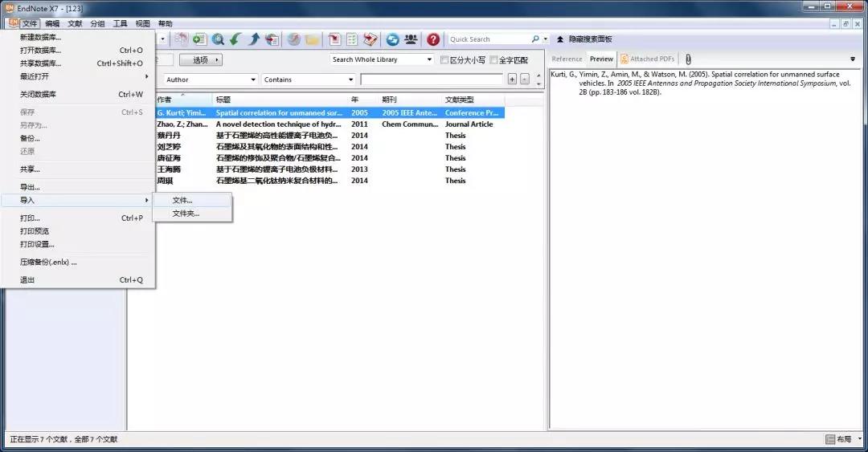Viewport: 868px width, 452px height.
Task: Click the EndNote EN icon in the menu bar
Action: (14, 22)
